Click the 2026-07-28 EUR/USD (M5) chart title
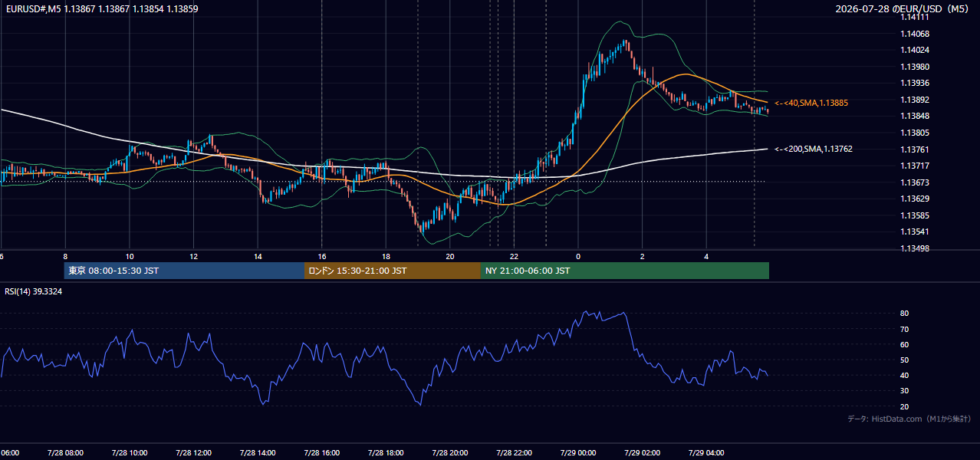The width and height of the screenshot is (980, 460). point(903,9)
